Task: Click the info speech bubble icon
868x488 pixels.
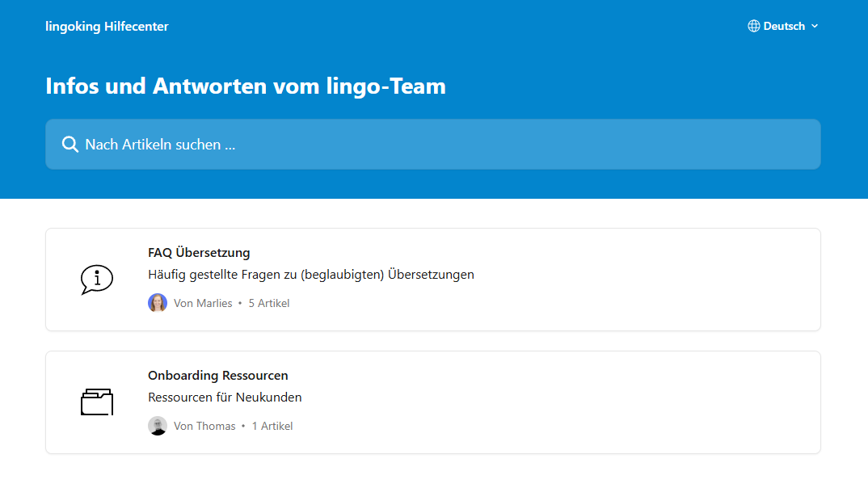Action: point(97,280)
